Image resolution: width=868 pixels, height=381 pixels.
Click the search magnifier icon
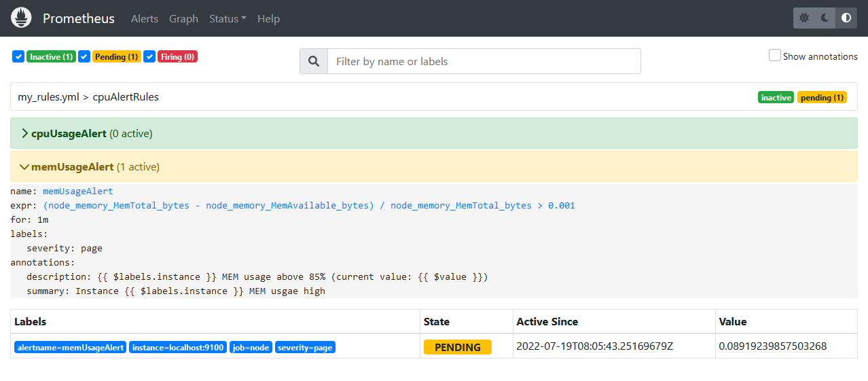point(314,61)
